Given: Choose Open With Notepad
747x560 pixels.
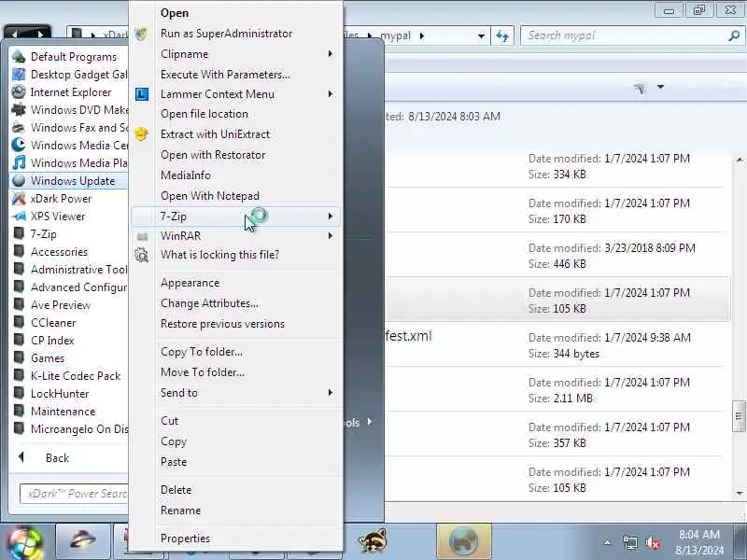Looking at the screenshot, I should tap(236, 196).
